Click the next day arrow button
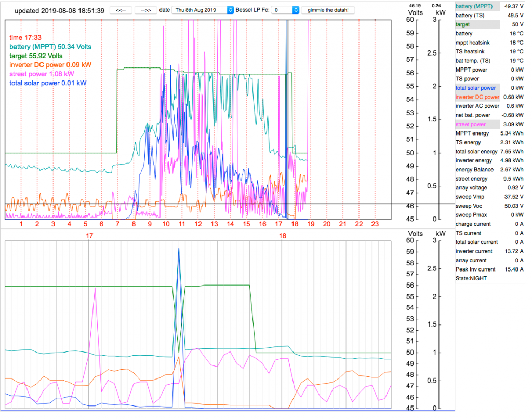The height and width of the screenshot is (420, 532). (146, 10)
